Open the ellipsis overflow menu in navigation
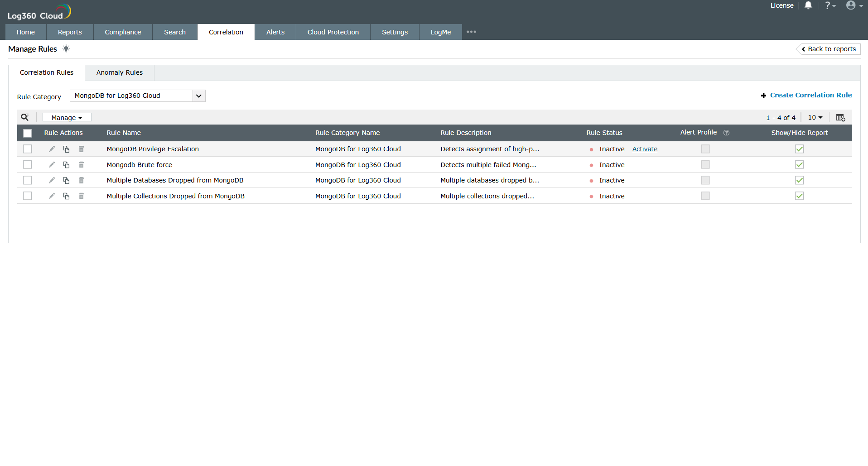 pos(471,32)
